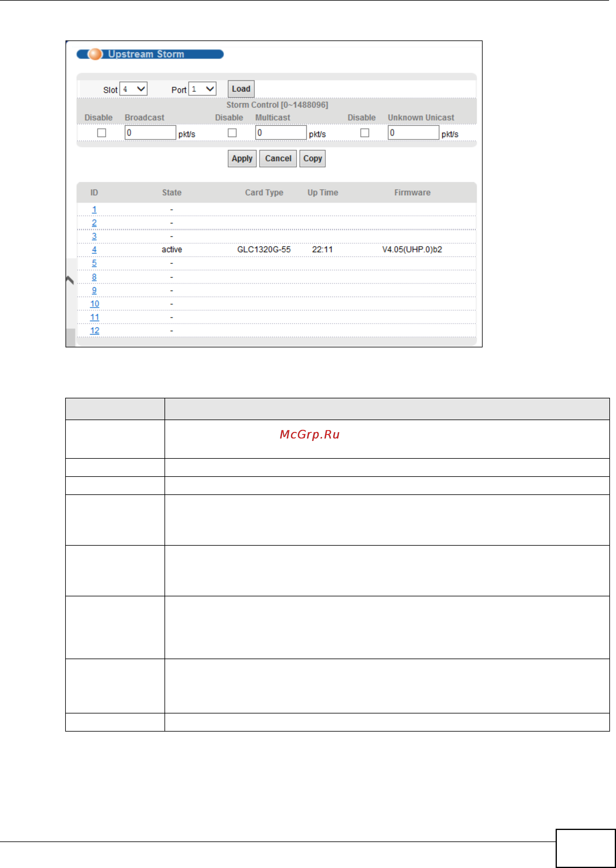This screenshot has height=868, width=616.
Task: Check the Disable Broadcast checkbox
Action: (x=101, y=133)
